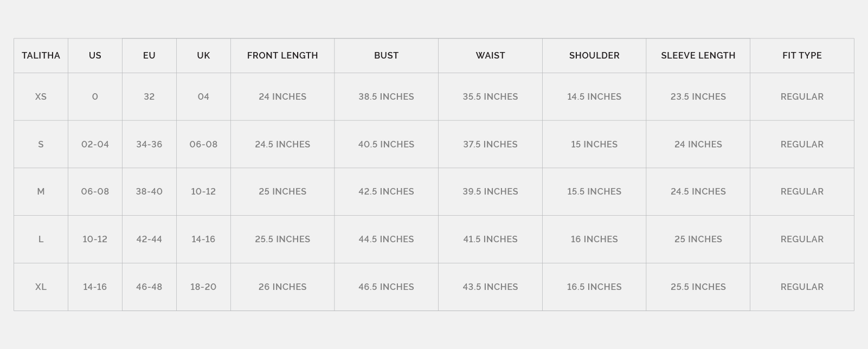This screenshot has height=349, width=868.
Task: Select the 16.5 INCHES shoulder cell
Action: [594, 287]
